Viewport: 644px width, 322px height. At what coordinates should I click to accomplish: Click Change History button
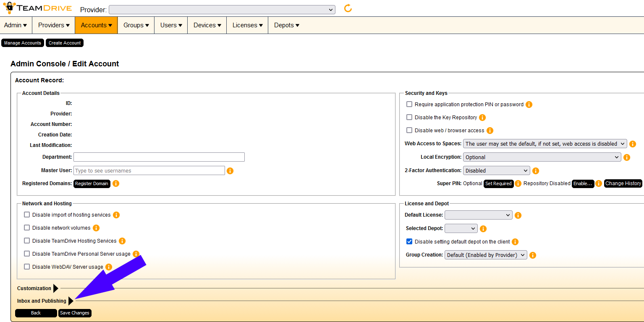point(623,183)
